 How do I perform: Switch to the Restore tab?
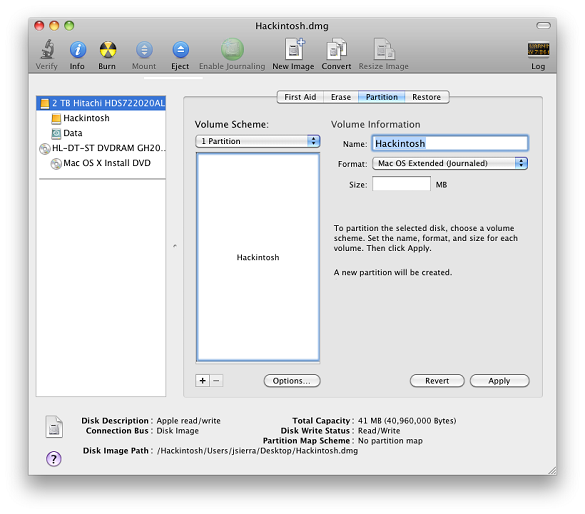click(426, 97)
